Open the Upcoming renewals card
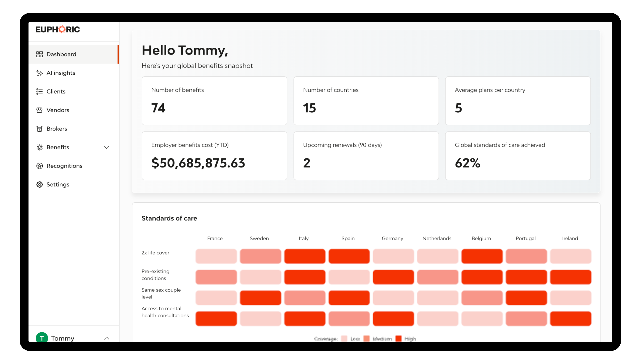The image size is (644, 362). [x=366, y=156]
